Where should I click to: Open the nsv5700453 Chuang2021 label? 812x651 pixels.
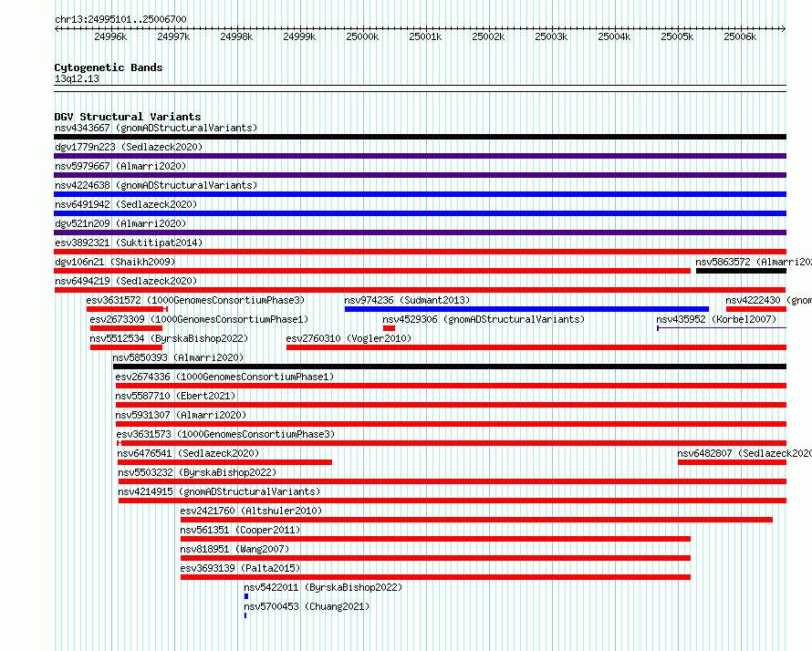307,606
